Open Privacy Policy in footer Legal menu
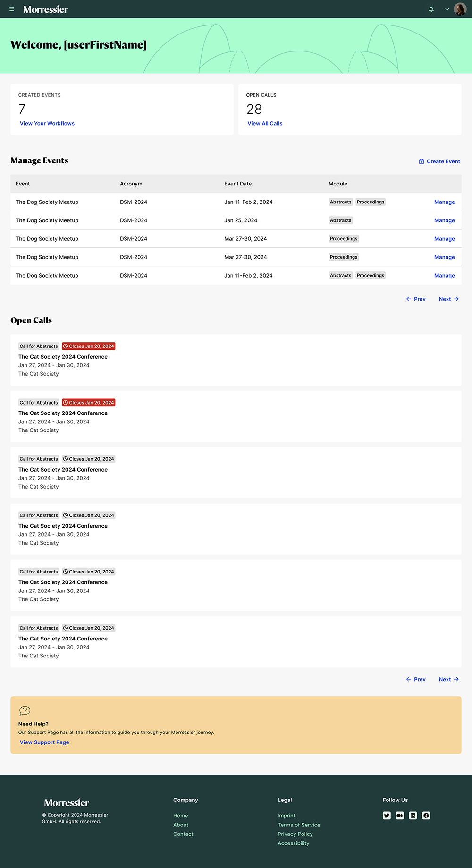 [x=295, y=834]
